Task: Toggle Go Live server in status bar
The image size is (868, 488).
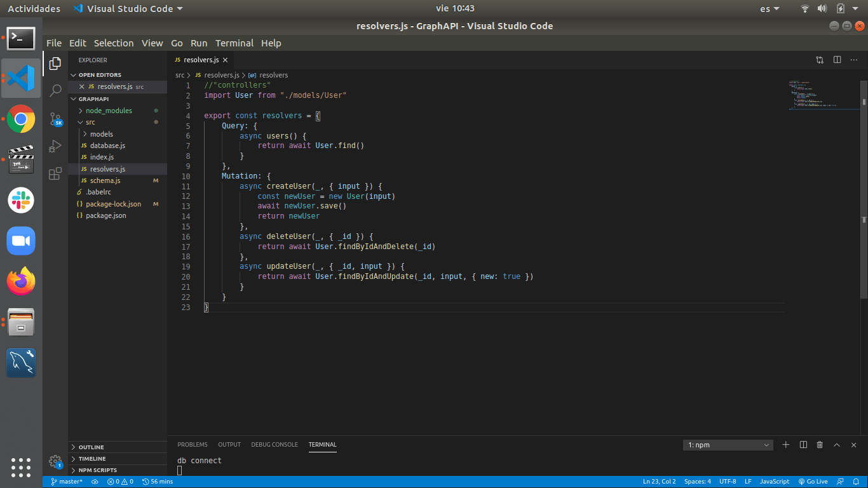Action: (x=813, y=482)
